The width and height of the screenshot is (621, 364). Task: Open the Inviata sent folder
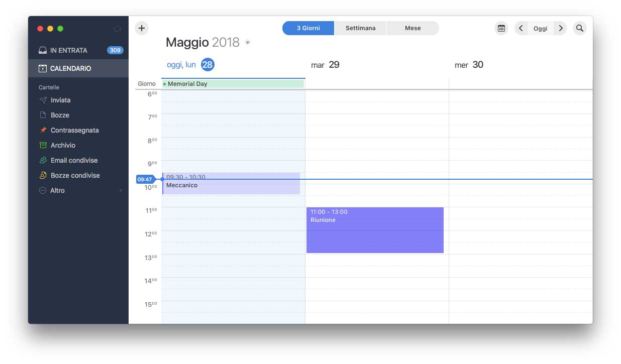60,100
